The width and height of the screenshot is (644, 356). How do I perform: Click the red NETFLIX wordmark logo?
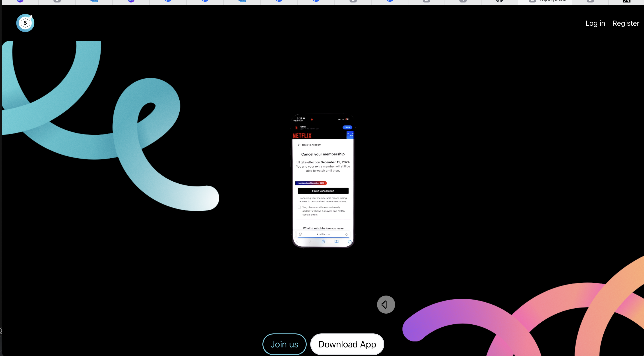[302, 136]
